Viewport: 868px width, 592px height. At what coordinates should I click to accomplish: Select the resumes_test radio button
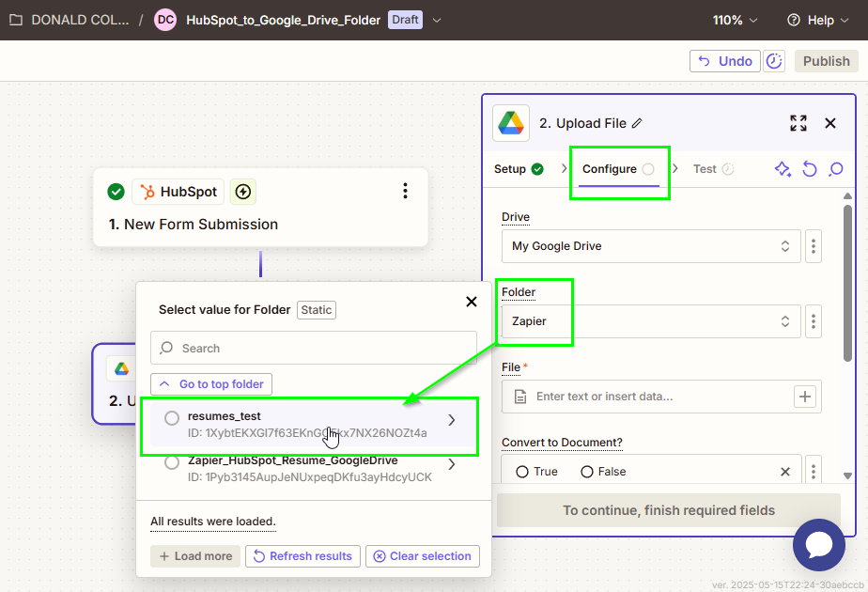pyautogui.click(x=172, y=418)
